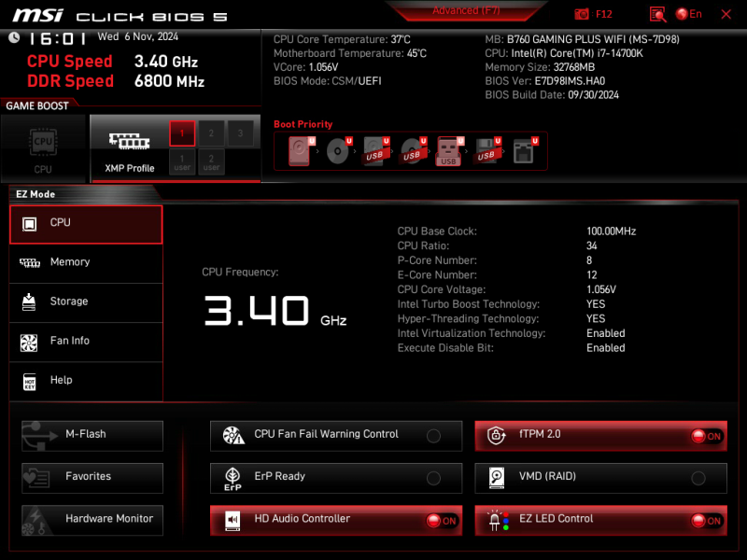Open the Hardware Monitor panel
This screenshot has width=747, height=560.
coord(92,520)
